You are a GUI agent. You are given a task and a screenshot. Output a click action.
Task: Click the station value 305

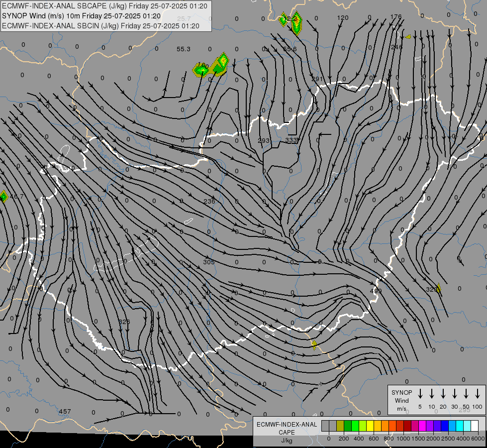[x=209, y=262]
